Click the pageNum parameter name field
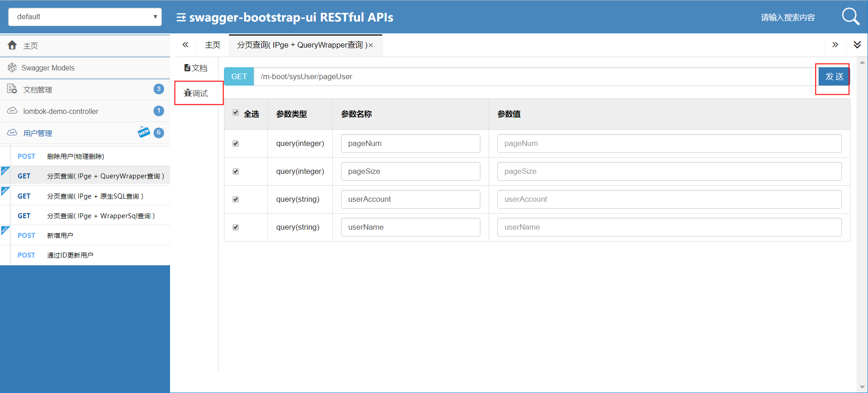This screenshot has height=393, width=868. coord(410,144)
